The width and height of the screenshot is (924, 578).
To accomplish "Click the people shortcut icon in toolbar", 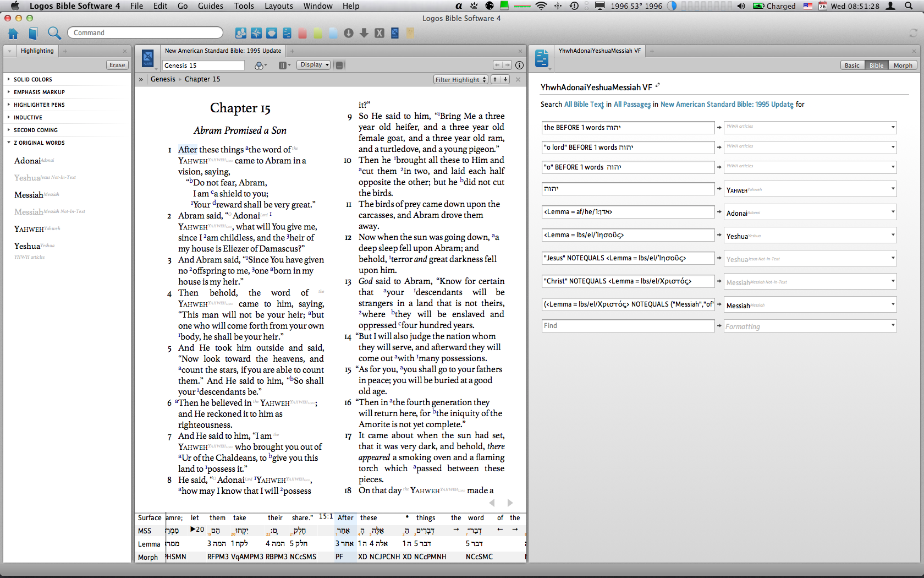I will [241, 33].
